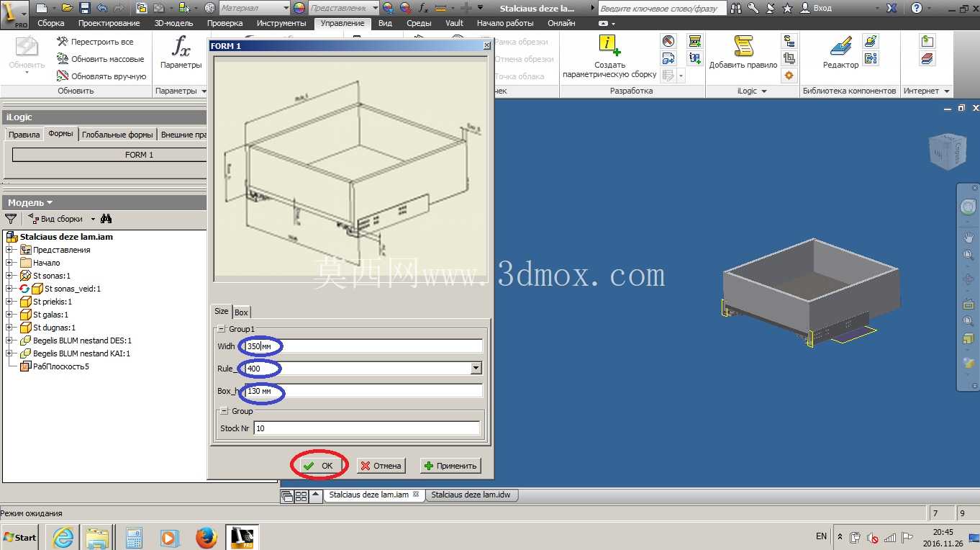This screenshot has height=550, width=980.
Task: Click the filter funnel icon in model browser
Action: (x=11, y=219)
